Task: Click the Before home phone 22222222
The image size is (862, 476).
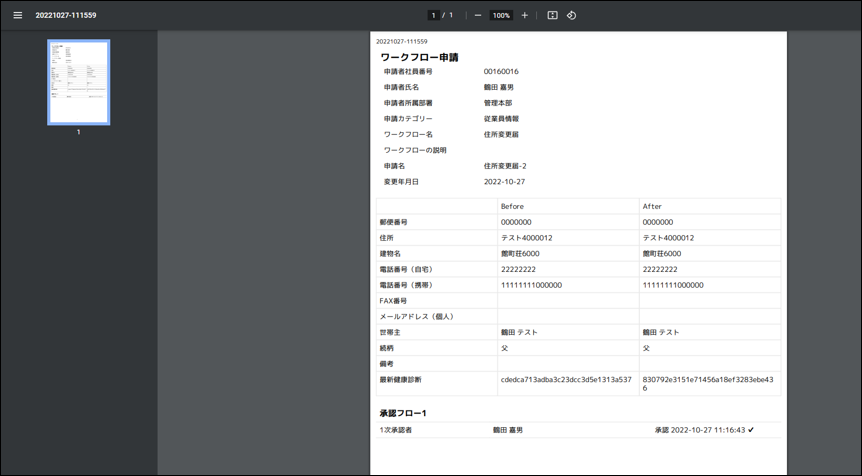Action: [518, 269]
